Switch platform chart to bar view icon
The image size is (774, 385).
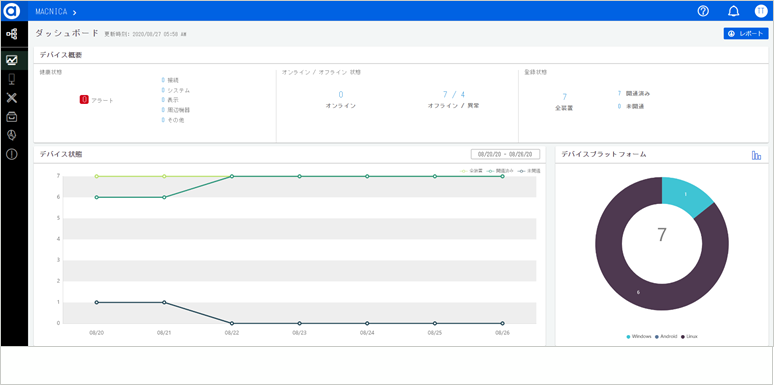pyautogui.click(x=756, y=155)
